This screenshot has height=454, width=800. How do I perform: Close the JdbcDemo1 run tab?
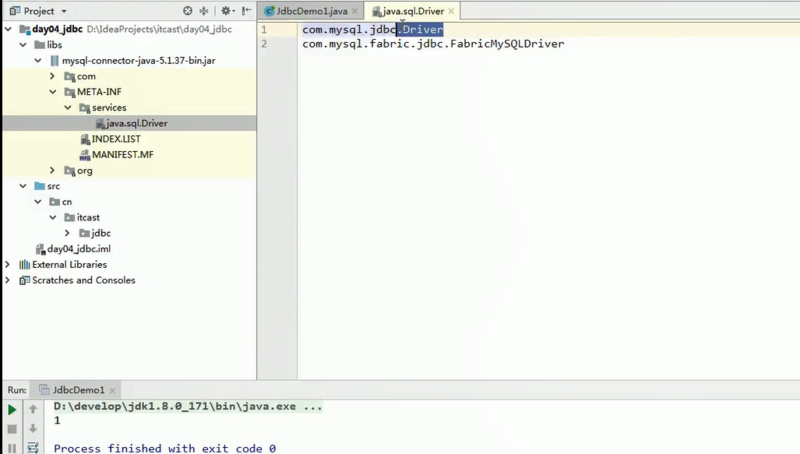[112, 390]
